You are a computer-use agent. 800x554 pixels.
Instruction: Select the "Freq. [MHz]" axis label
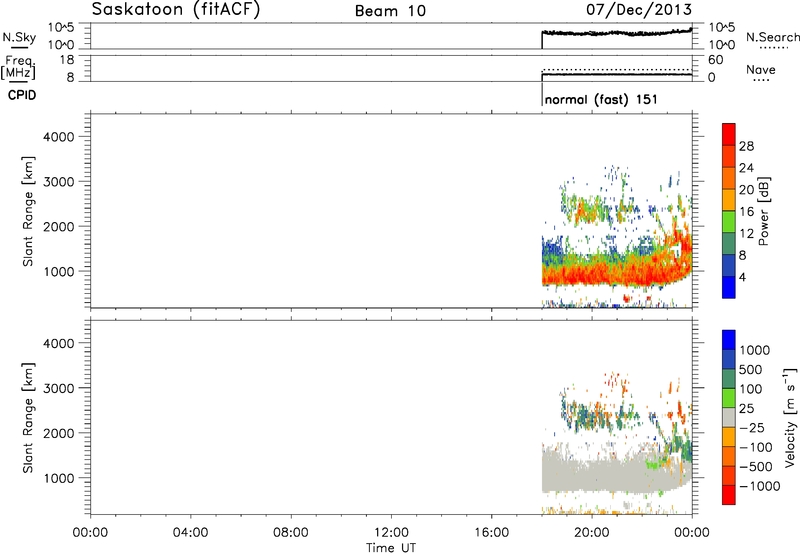[x=19, y=67]
